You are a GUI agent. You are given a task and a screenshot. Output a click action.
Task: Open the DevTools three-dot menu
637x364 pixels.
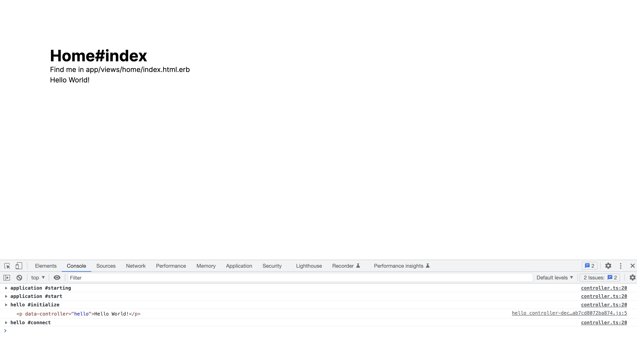pos(620,266)
